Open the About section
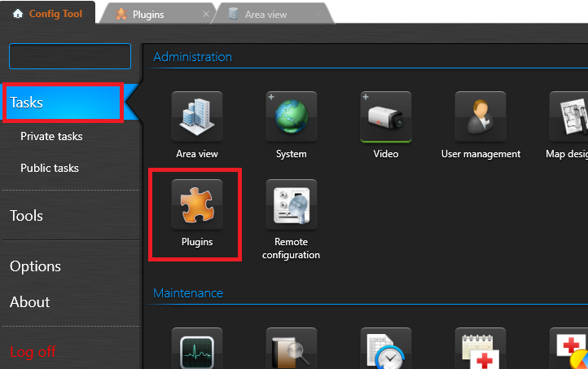Screen dimensions: 588x369 pyautogui.click(x=29, y=302)
